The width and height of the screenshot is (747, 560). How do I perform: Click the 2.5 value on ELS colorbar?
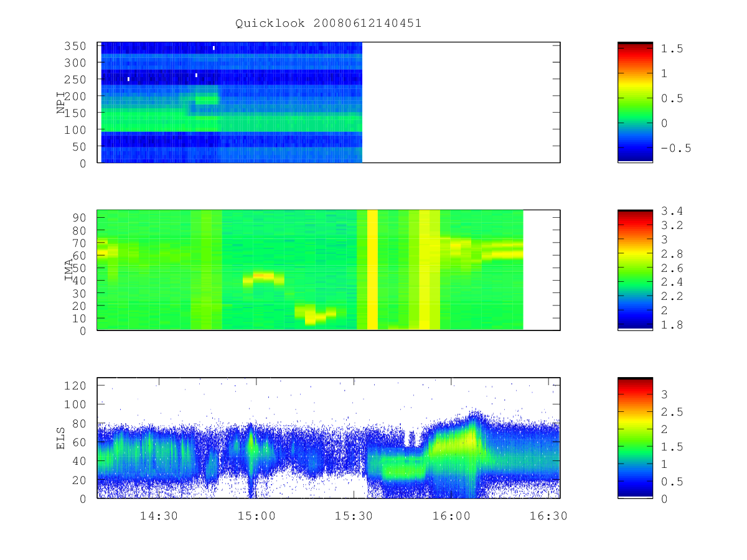(672, 412)
